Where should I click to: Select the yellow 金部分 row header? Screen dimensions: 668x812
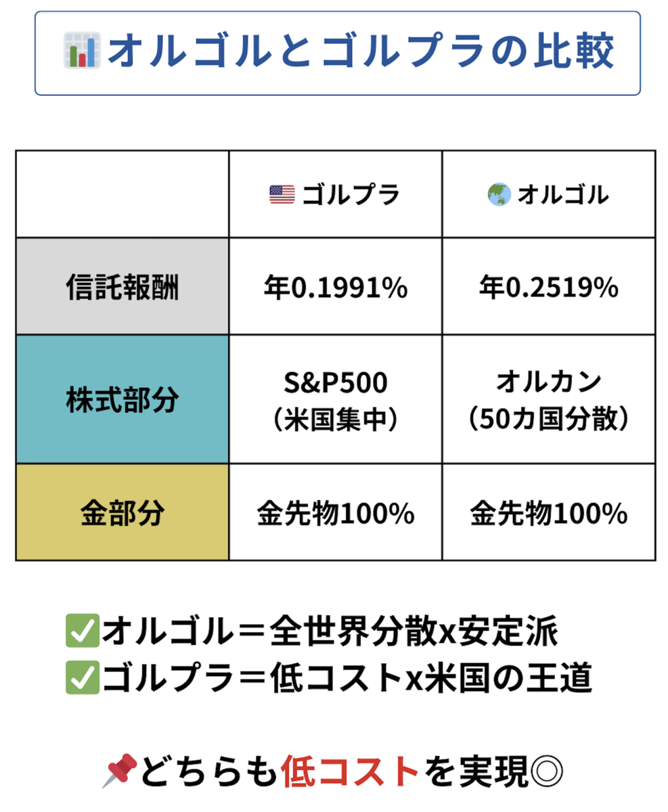click(x=123, y=512)
